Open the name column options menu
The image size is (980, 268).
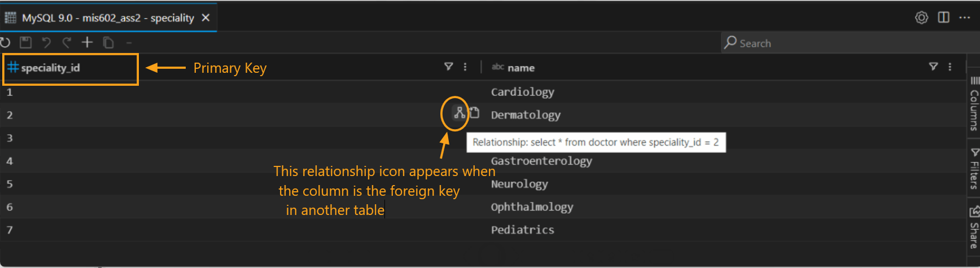[950, 67]
